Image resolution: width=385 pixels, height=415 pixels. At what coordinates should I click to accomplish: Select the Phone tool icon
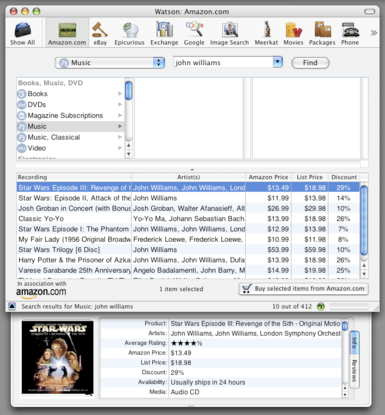tap(350, 33)
